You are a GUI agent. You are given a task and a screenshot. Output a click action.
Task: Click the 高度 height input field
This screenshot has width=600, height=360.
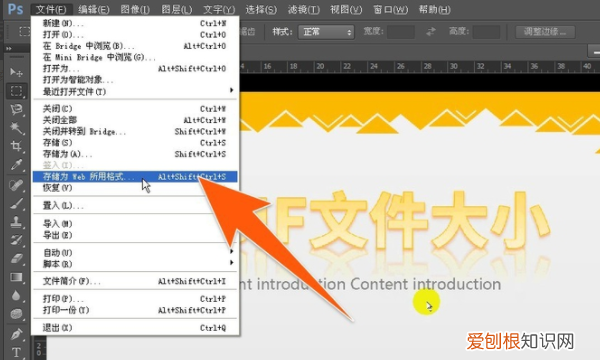[486, 32]
